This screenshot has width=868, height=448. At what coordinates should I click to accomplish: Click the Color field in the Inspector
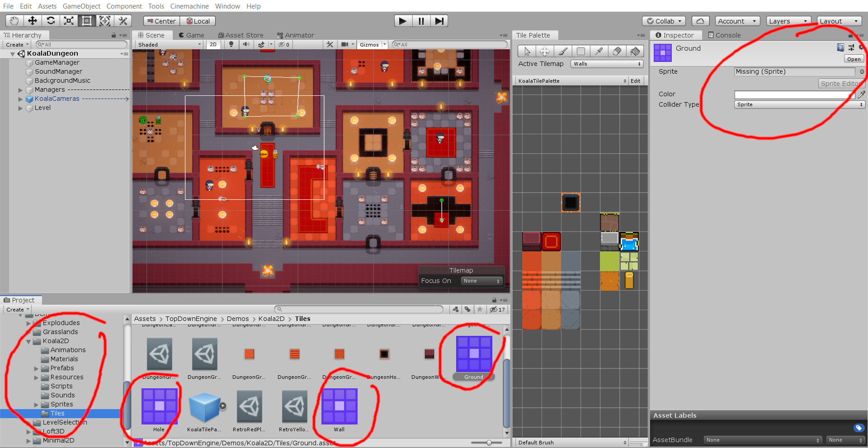(795, 94)
